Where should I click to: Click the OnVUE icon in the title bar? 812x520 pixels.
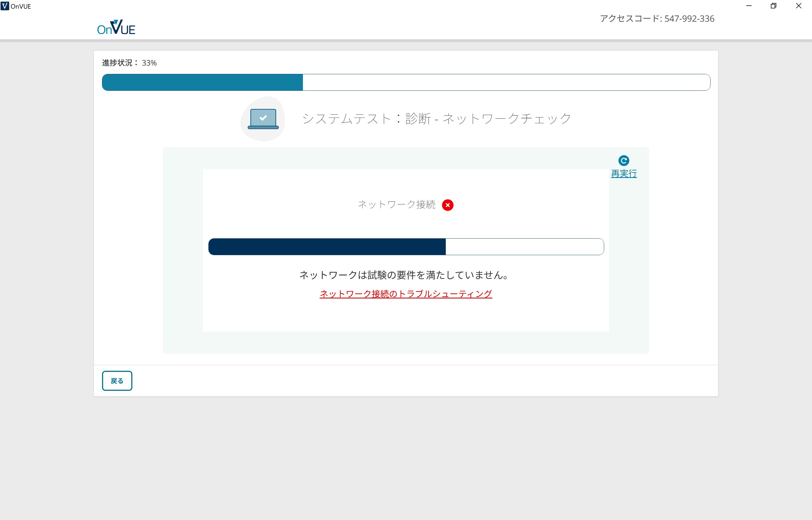5,6
